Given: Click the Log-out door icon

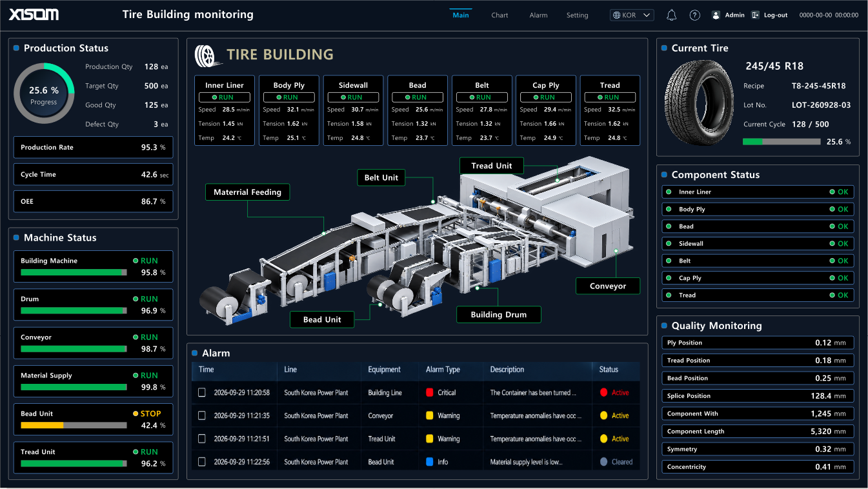Looking at the screenshot, I should [x=755, y=15].
